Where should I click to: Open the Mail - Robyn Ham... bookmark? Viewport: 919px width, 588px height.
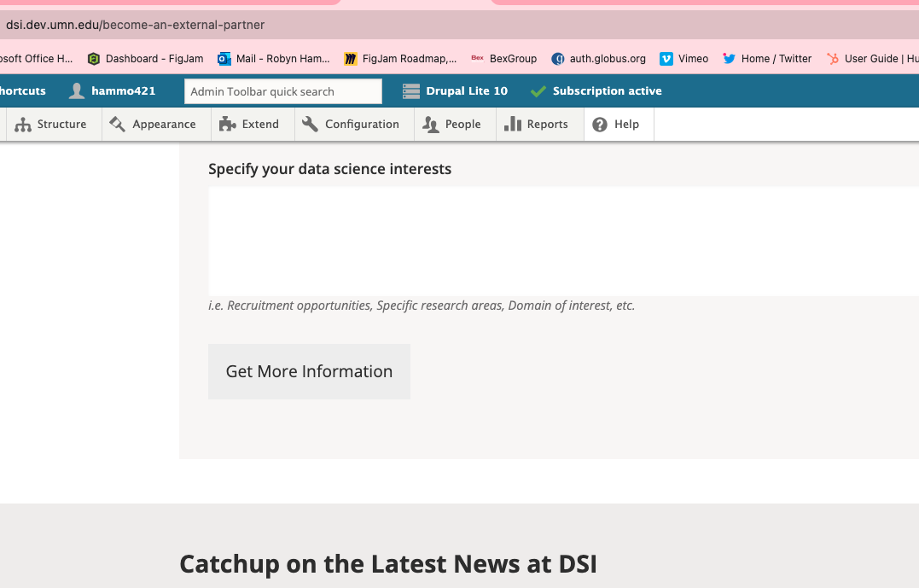tap(274, 59)
